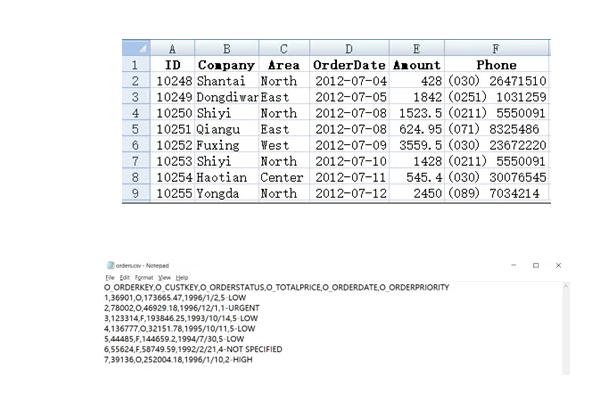Select the amount cell 545.4
Viewport: 612px width, 402px height.
point(417,177)
